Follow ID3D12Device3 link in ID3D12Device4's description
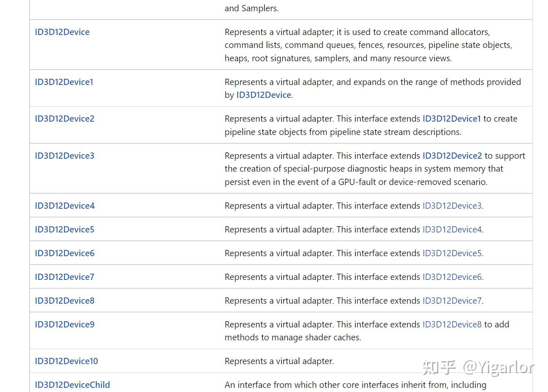 pyautogui.click(x=452, y=206)
